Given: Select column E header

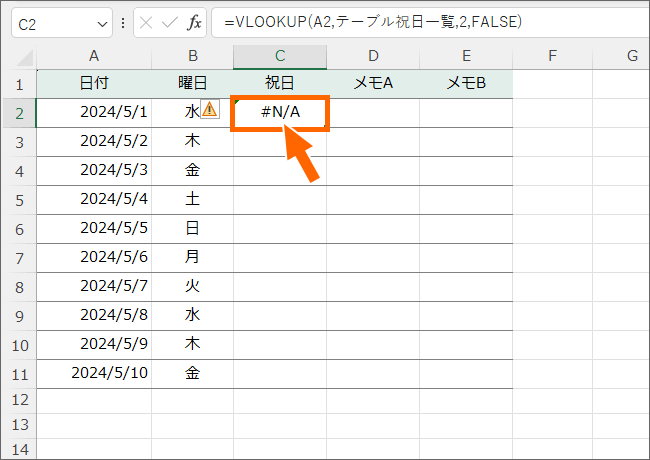Looking at the screenshot, I should click(x=466, y=56).
